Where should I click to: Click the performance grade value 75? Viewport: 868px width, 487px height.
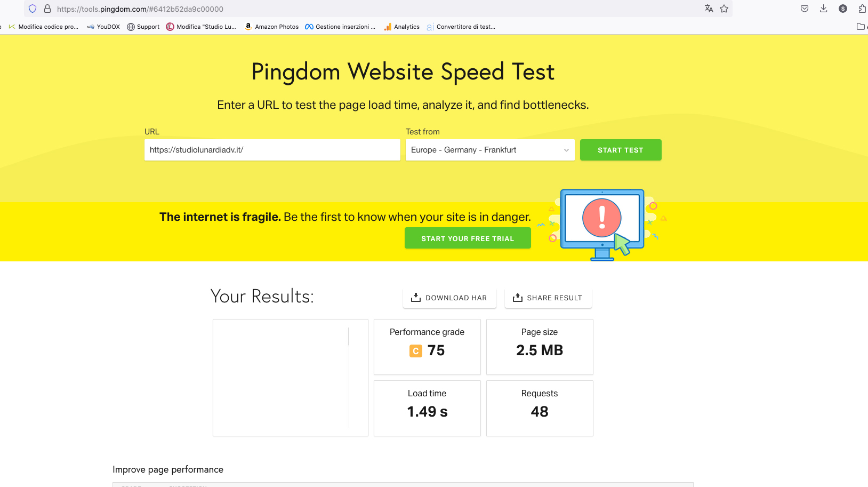[x=436, y=350]
